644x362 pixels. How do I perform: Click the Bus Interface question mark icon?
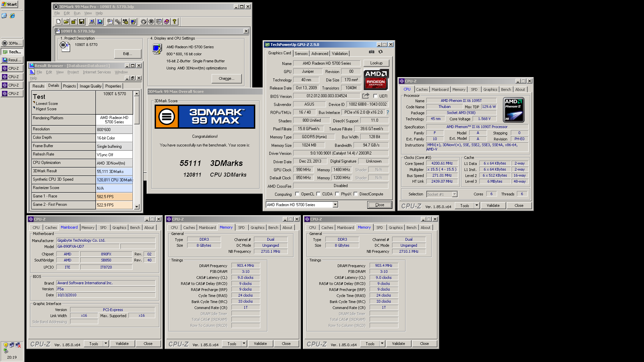(x=388, y=112)
